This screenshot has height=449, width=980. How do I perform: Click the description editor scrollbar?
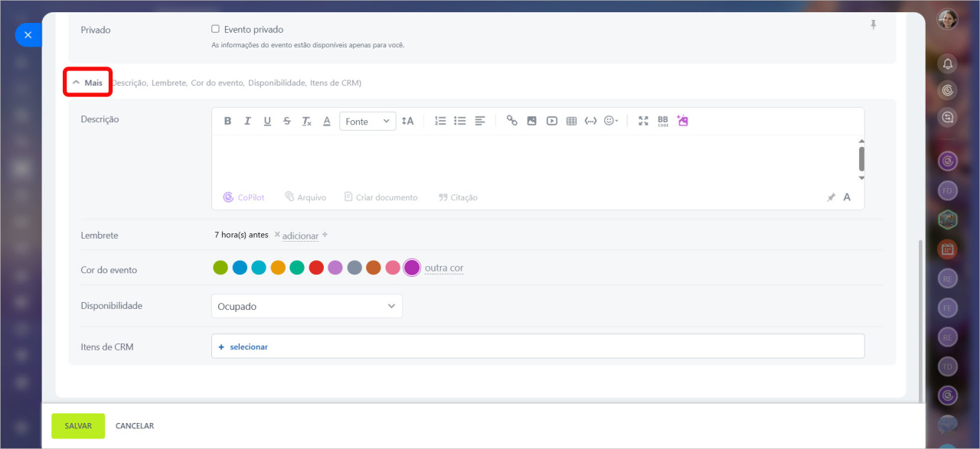click(x=861, y=159)
